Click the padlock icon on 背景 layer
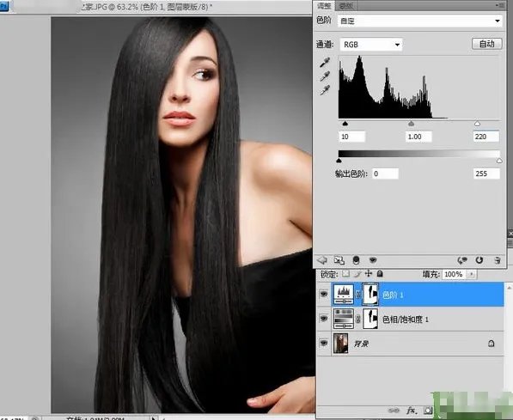 491,344
